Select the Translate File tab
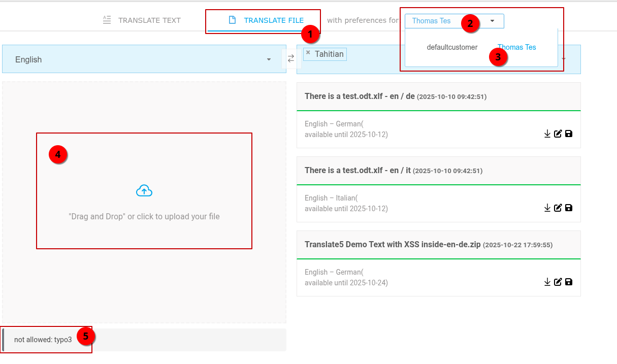This screenshot has width=617, height=364. point(267,20)
